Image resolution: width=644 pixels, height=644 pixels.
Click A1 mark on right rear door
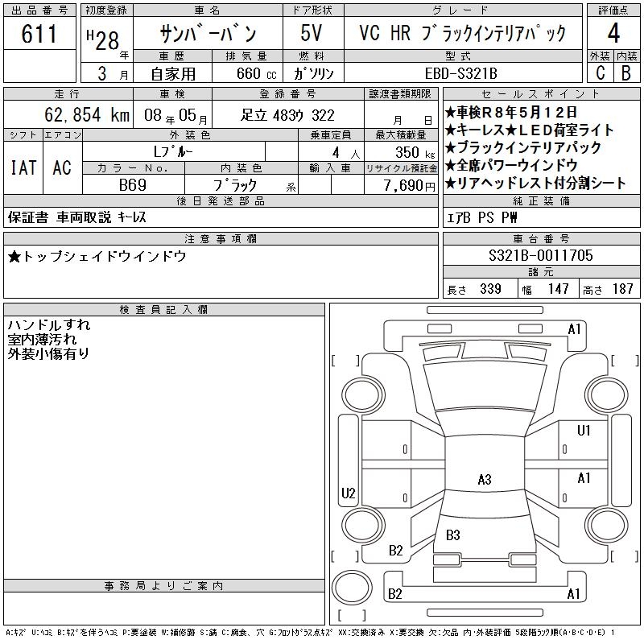click(584, 478)
